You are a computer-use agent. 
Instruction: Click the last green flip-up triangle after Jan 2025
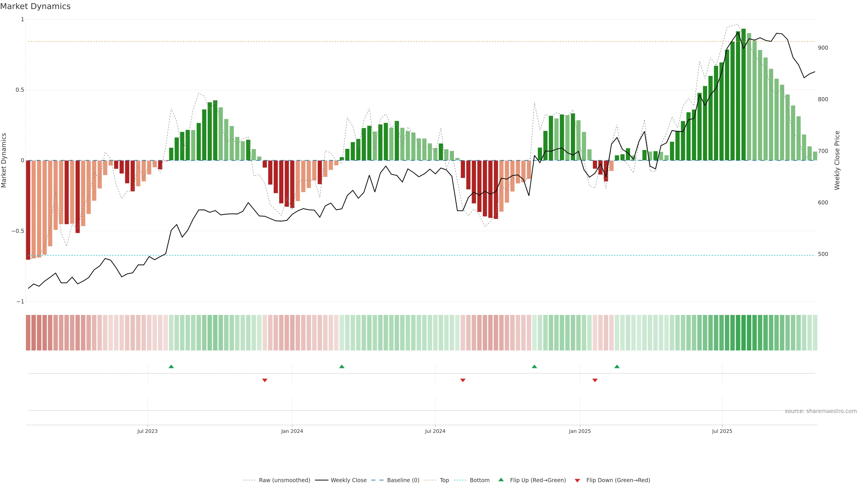tap(617, 366)
